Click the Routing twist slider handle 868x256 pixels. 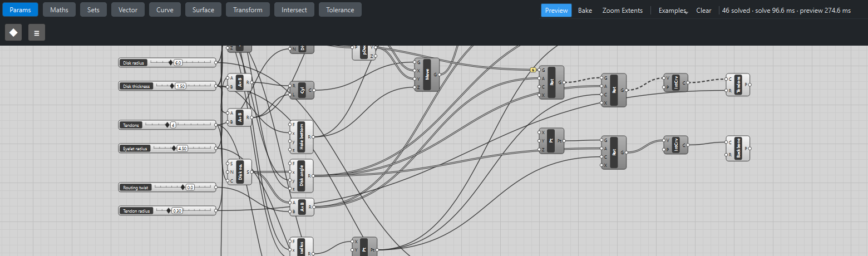point(183,188)
